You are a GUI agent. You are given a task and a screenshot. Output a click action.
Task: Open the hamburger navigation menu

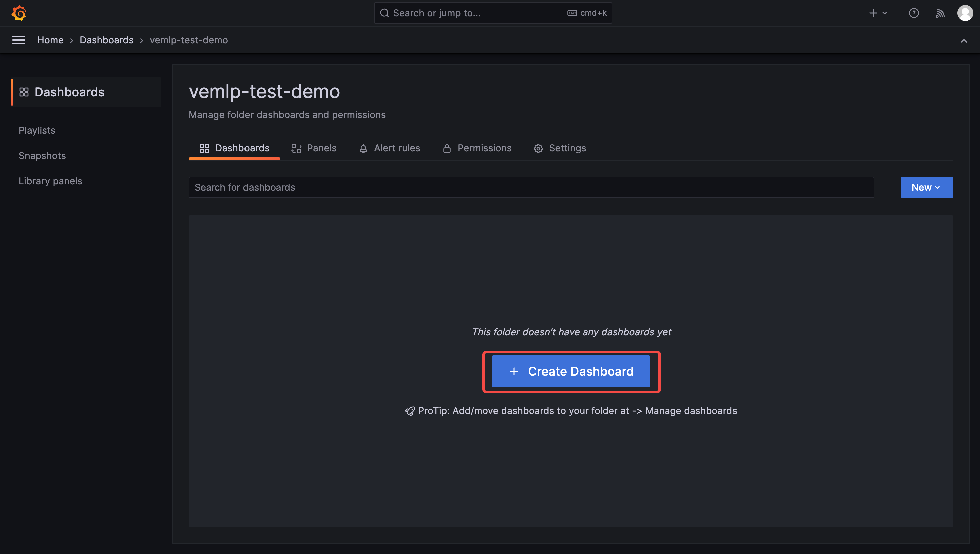19,40
